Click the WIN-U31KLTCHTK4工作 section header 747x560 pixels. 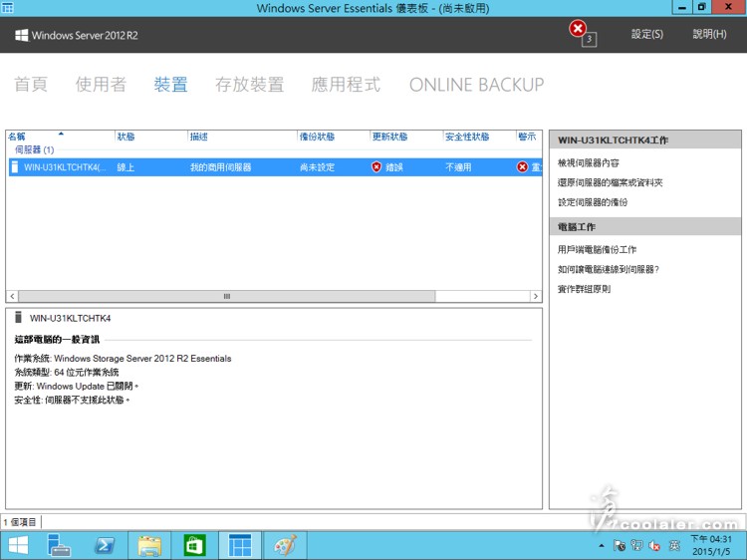tap(645, 140)
